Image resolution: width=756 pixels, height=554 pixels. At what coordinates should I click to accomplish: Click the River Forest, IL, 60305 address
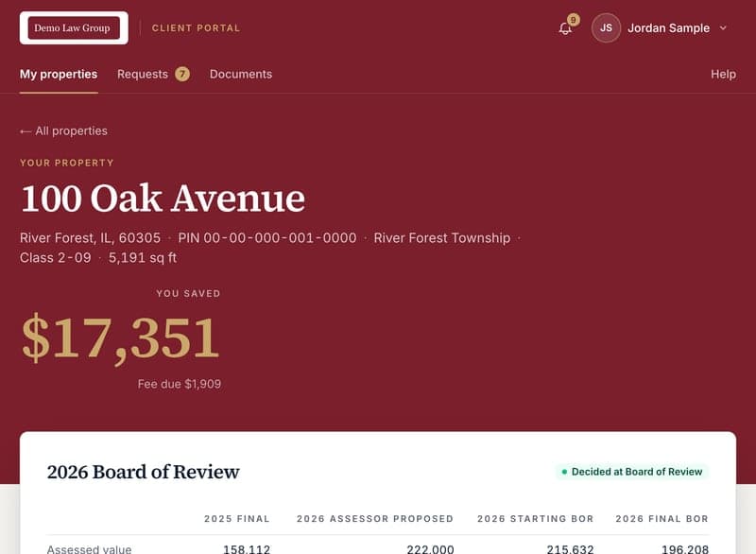point(90,237)
